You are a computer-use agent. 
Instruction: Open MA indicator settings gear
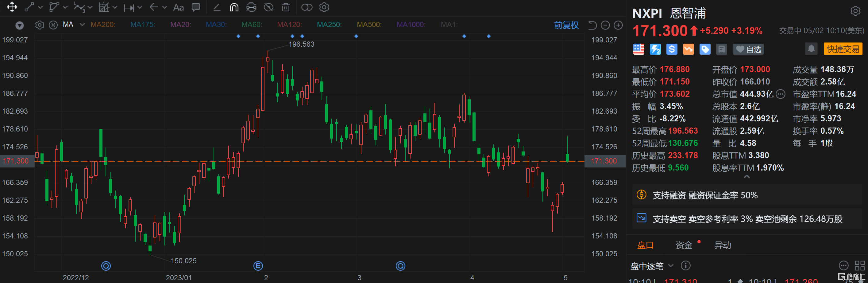click(x=39, y=25)
